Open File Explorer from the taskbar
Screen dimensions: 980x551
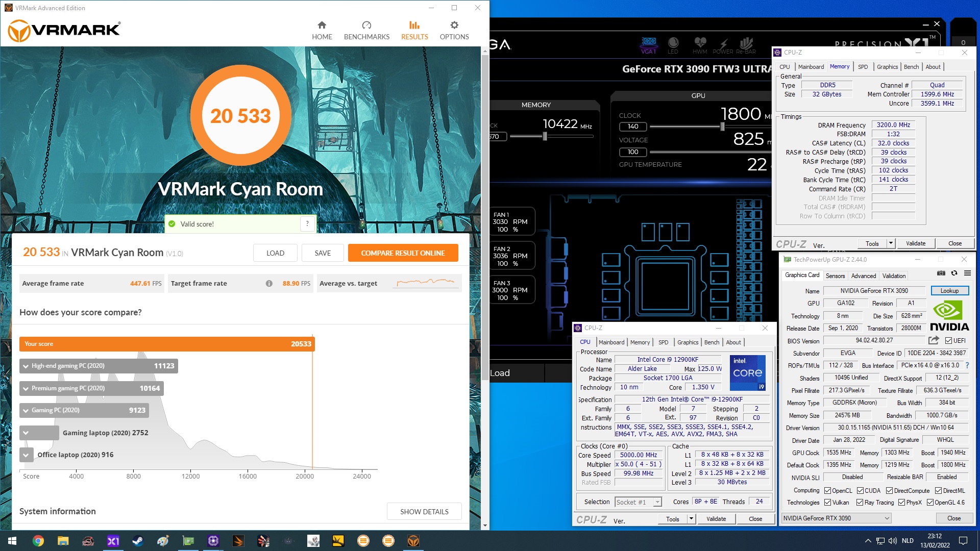click(x=63, y=541)
